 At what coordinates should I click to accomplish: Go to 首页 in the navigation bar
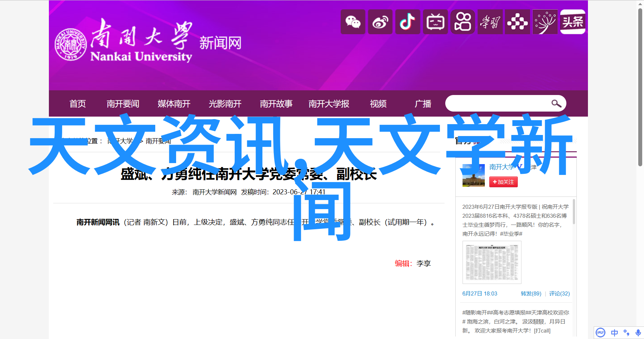pyautogui.click(x=78, y=104)
